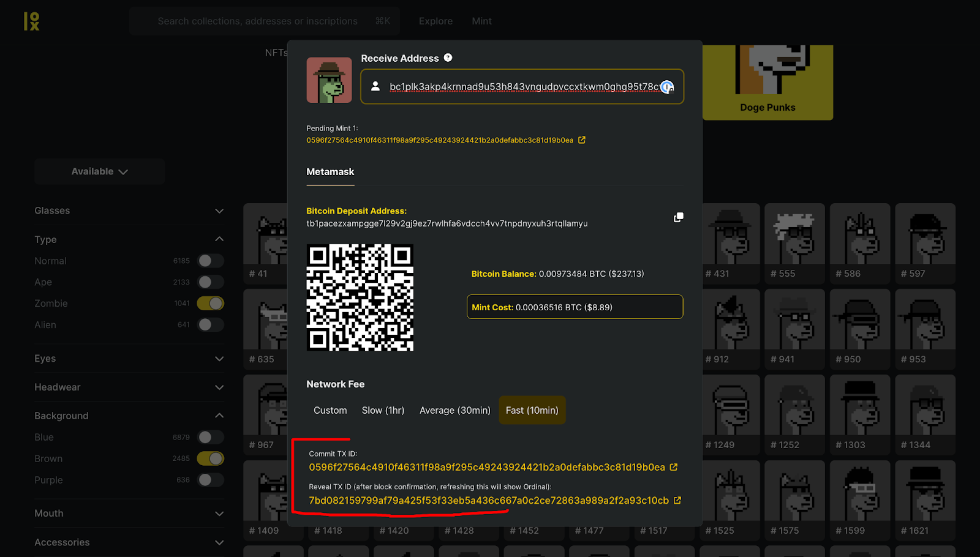Image resolution: width=980 pixels, height=557 pixels.
Task: Open Doge Punk #967 card
Action: point(265,414)
